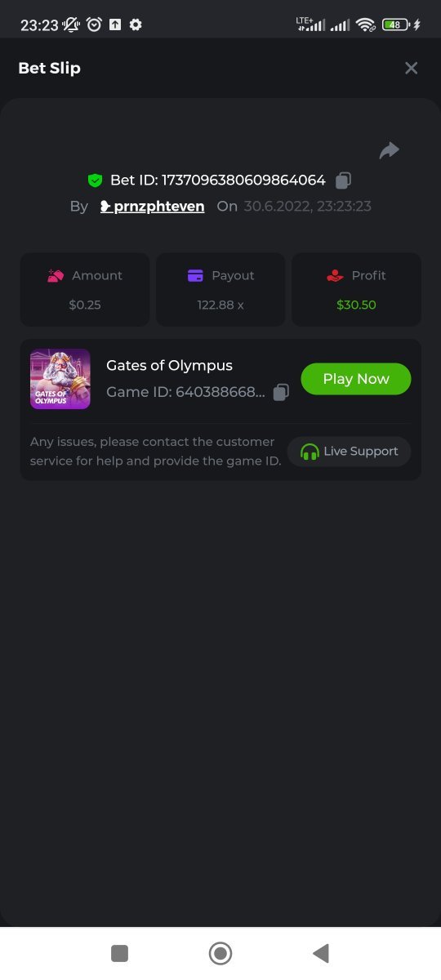Copy the Bet ID number
441x980 pixels.
point(344,180)
